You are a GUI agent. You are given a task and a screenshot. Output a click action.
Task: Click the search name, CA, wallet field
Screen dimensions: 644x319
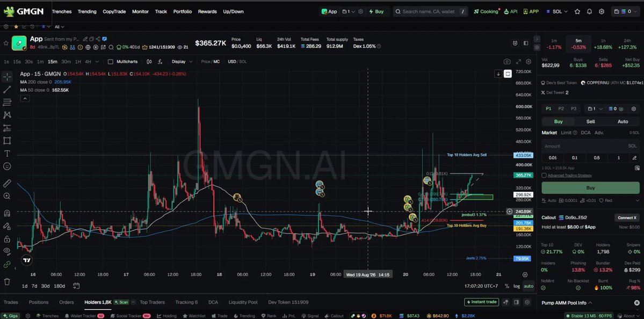430,11
